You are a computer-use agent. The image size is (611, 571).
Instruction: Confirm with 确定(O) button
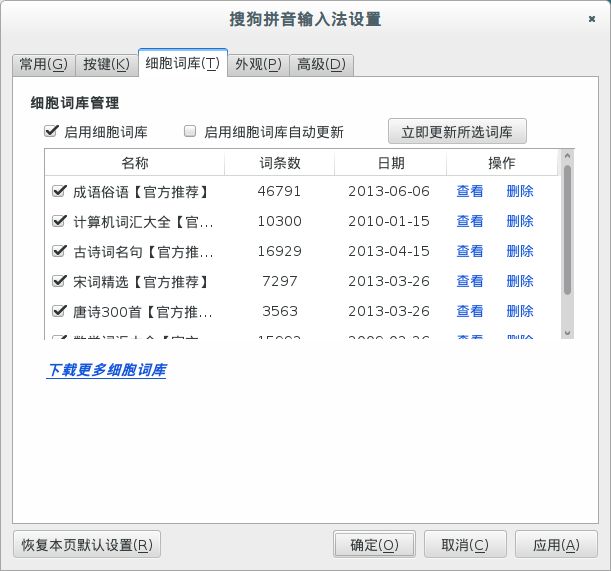[374, 544]
